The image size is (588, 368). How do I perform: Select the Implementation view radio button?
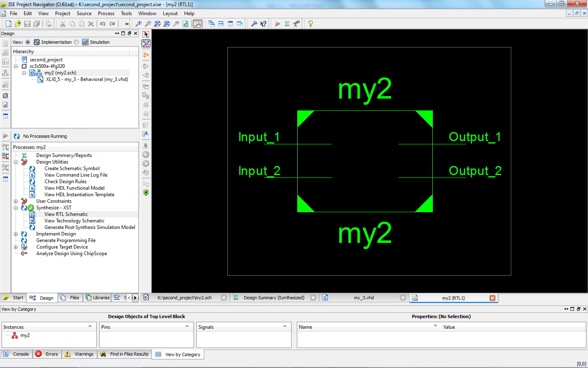tap(28, 42)
